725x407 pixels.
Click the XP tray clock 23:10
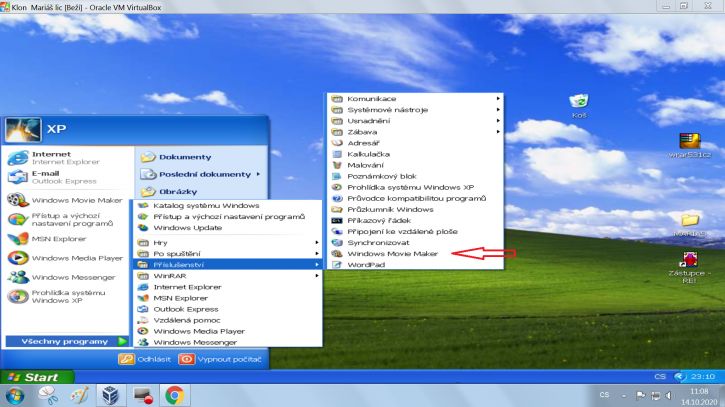tap(703, 376)
